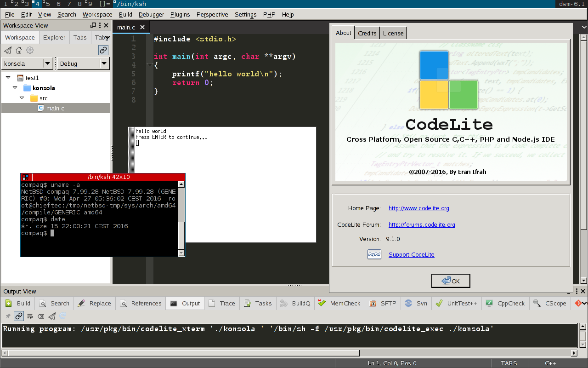Image resolution: width=588 pixels, height=368 pixels.
Task: Switch to the Svn tab
Action: click(x=416, y=303)
